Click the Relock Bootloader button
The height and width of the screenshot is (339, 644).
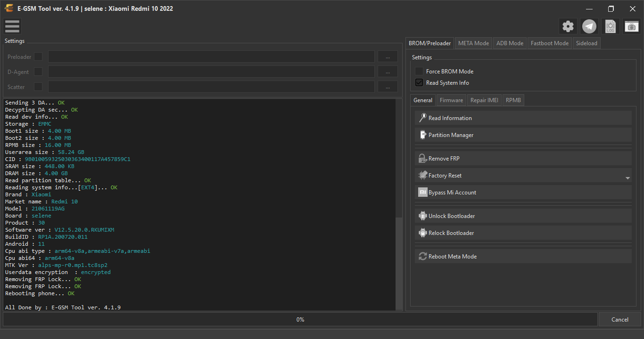pyautogui.click(x=523, y=233)
